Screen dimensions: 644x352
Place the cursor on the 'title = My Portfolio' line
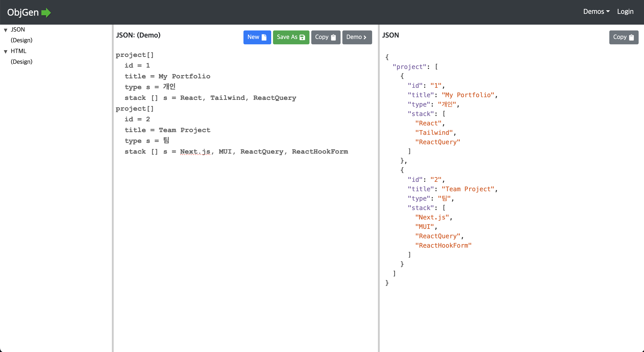(x=168, y=76)
